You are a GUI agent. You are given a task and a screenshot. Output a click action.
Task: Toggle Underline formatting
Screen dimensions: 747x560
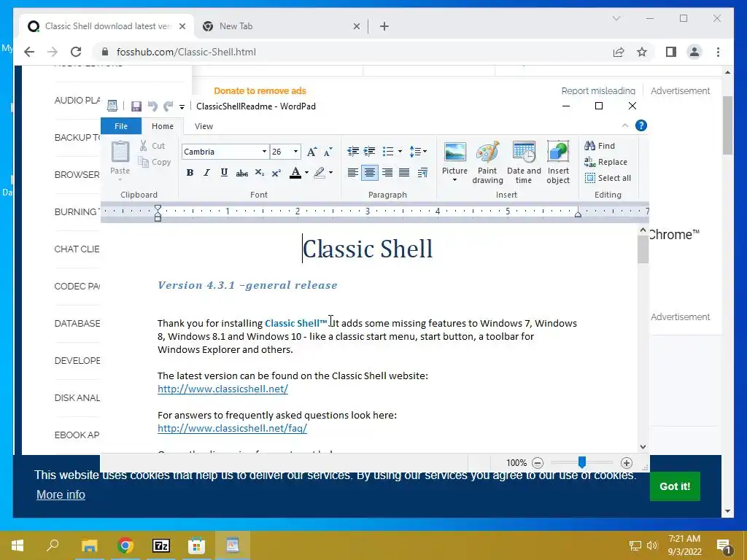(224, 172)
